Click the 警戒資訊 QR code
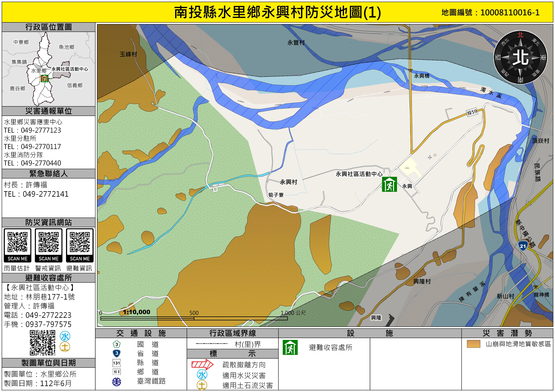The width and height of the screenshot is (555, 392). pyautogui.click(x=49, y=242)
